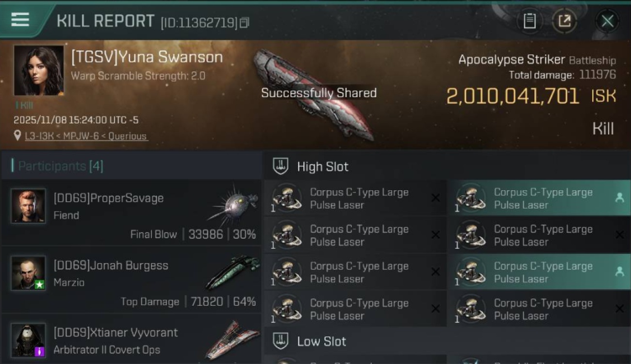Screen dimensions: 631x364
Task: Expand the Low Slot section
Action: [321, 341]
